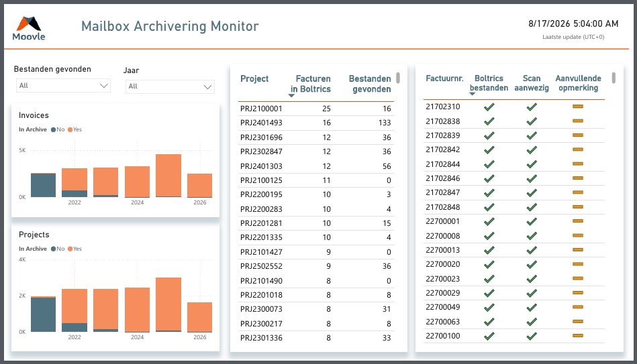Select project row PRJ2401493
Image resolution: width=637 pixels, height=364 pixels.
(316, 123)
